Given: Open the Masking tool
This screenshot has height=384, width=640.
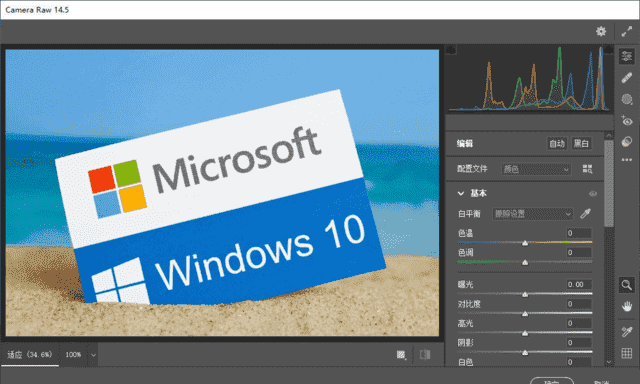Looking at the screenshot, I should [627, 99].
